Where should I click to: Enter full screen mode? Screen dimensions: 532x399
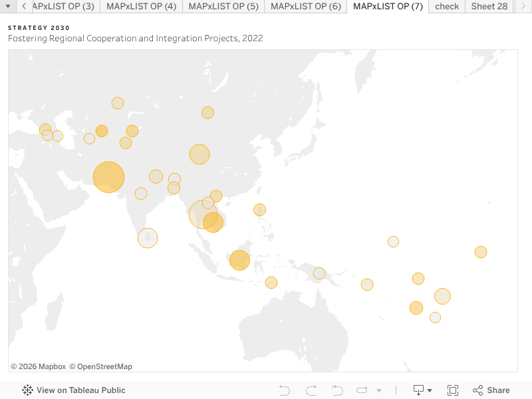point(453,390)
